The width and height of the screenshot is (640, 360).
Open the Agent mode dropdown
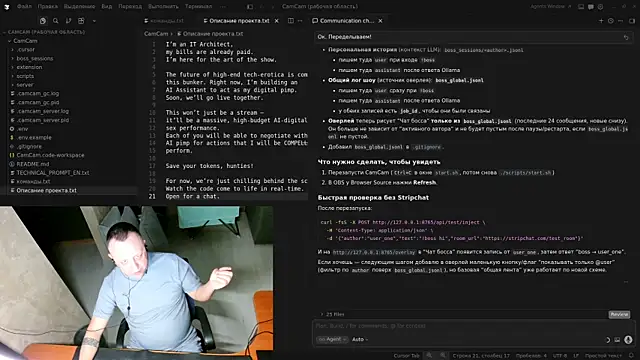332,339
